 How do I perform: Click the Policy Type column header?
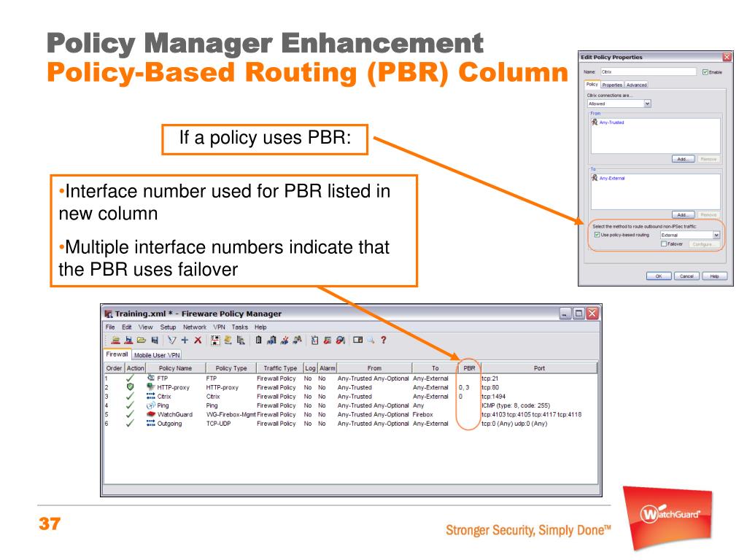[231, 368]
